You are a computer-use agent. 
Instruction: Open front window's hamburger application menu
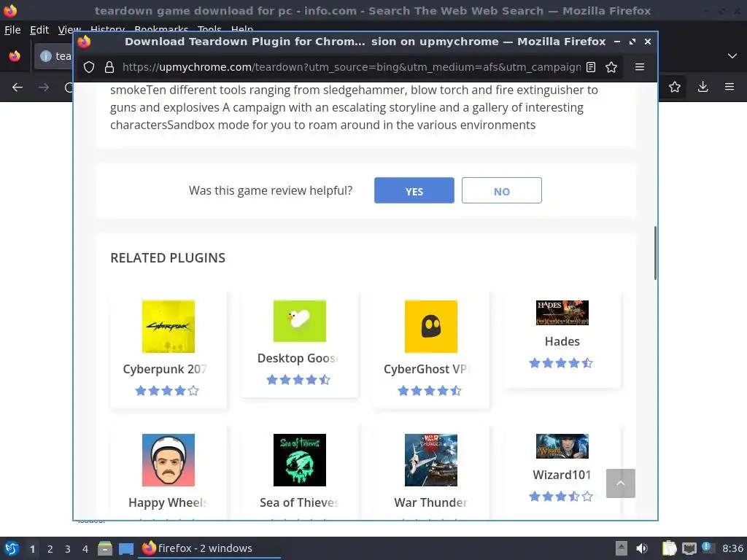point(640,67)
